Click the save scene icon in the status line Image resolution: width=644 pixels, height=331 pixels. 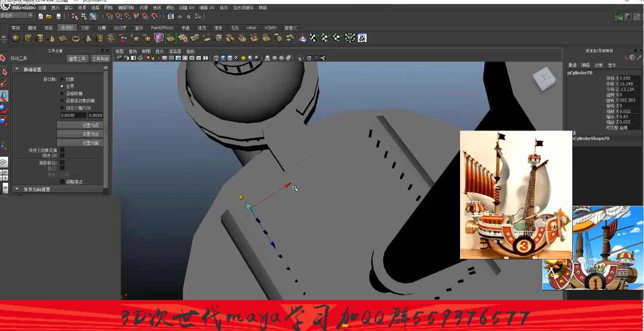point(58,17)
